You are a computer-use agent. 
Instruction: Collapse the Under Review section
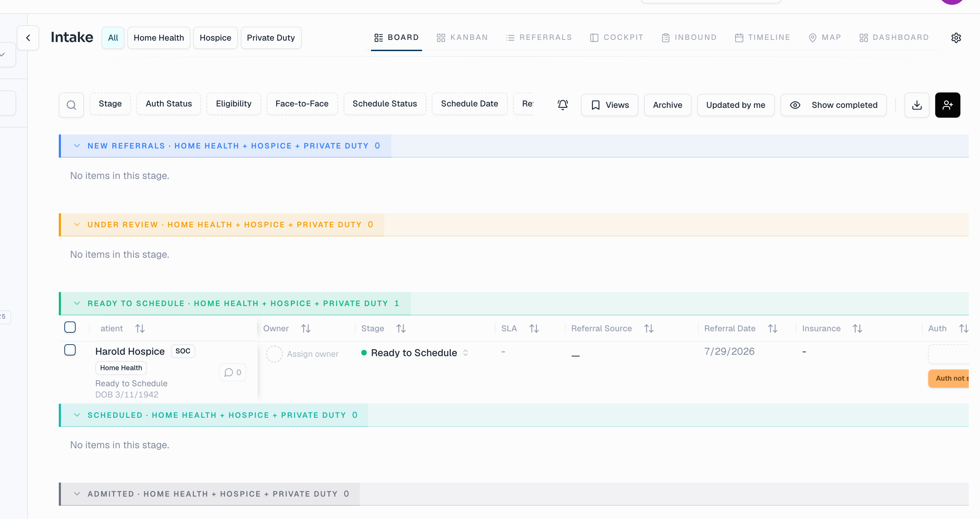point(77,225)
